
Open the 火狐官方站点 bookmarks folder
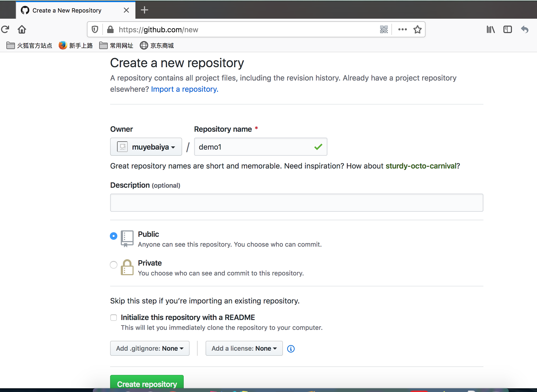tap(29, 46)
